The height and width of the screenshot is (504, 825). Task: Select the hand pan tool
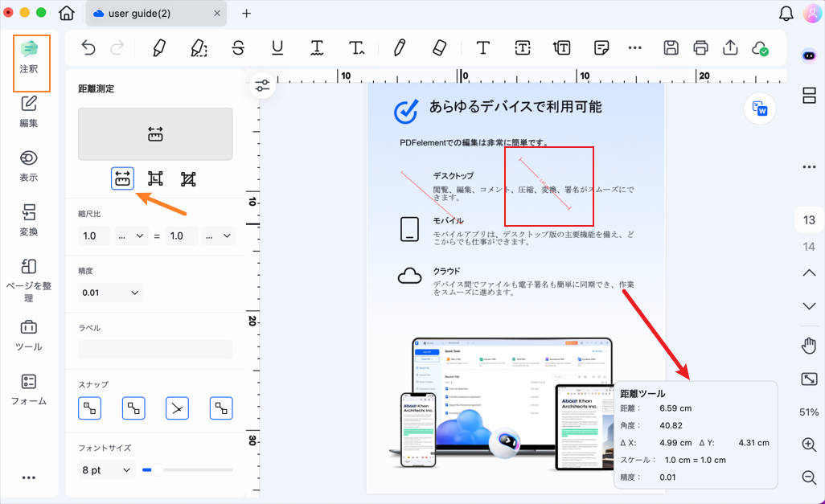[x=809, y=346]
